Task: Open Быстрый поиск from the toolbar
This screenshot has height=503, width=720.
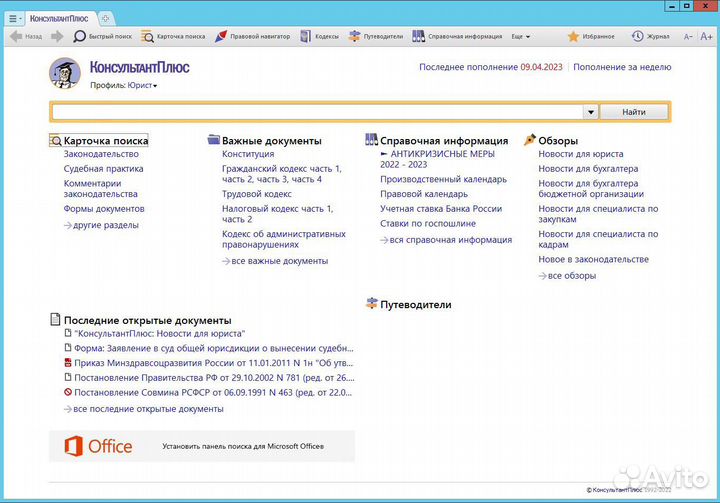Action: click(x=102, y=36)
